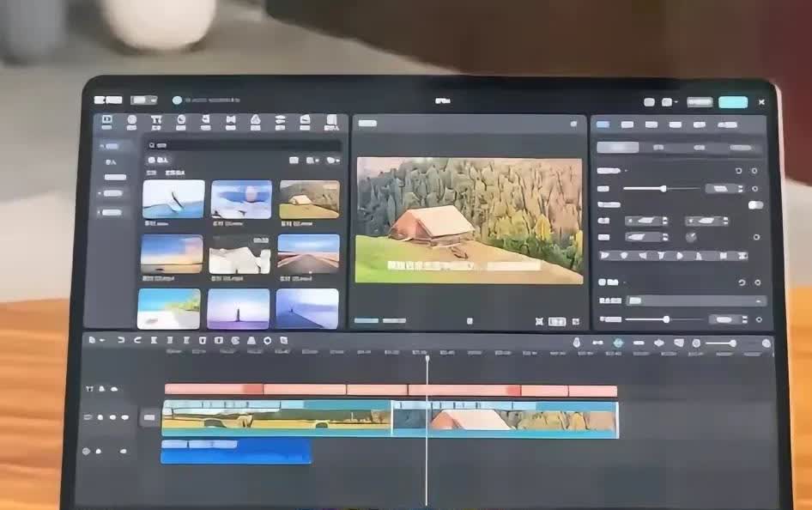
Task: Lock the main video track
Action: click(x=100, y=417)
